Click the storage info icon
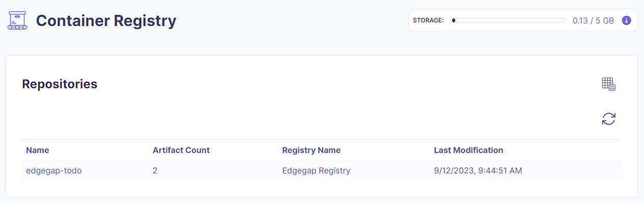644x204 pixels. pyautogui.click(x=627, y=20)
